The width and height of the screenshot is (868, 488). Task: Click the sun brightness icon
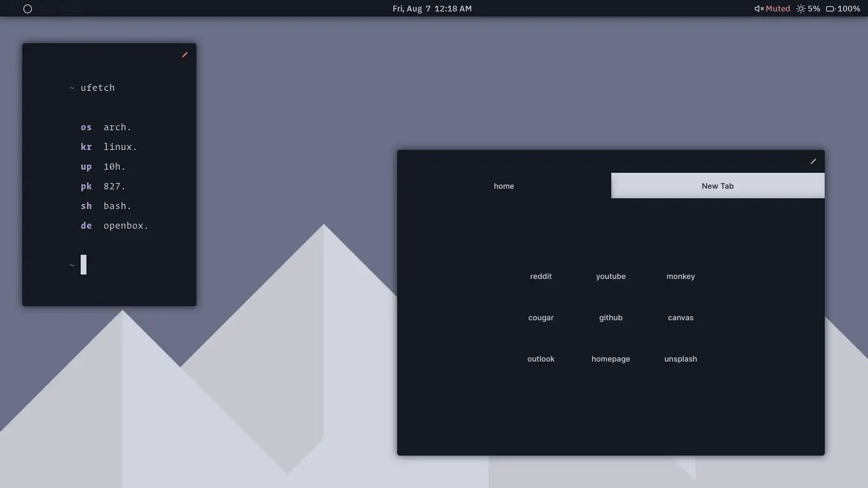pos(801,9)
